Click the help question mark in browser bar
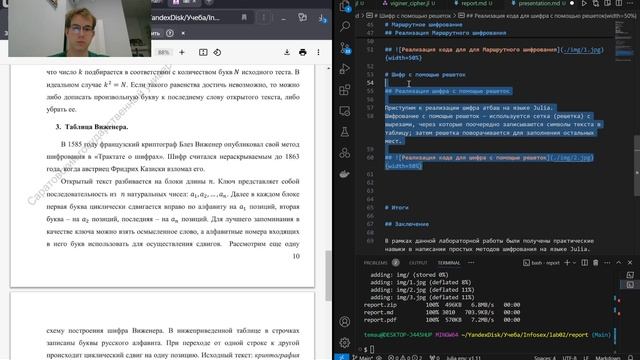 click(x=170, y=33)
